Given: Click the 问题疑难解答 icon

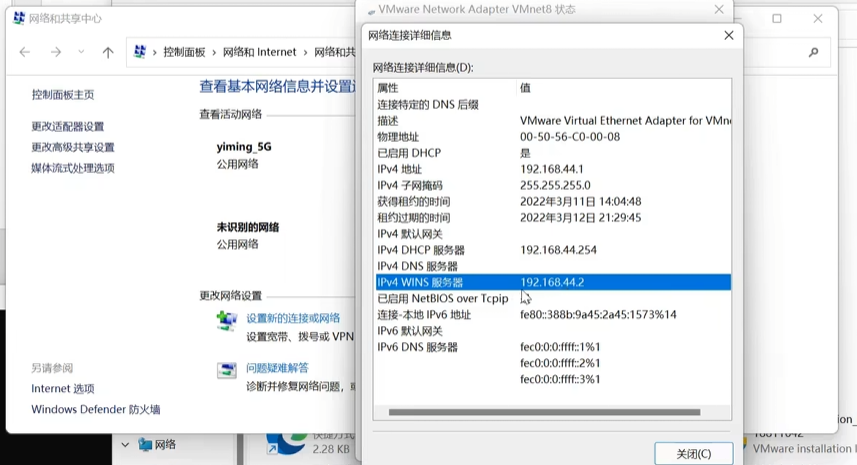Looking at the screenshot, I should click(x=227, y=370).
